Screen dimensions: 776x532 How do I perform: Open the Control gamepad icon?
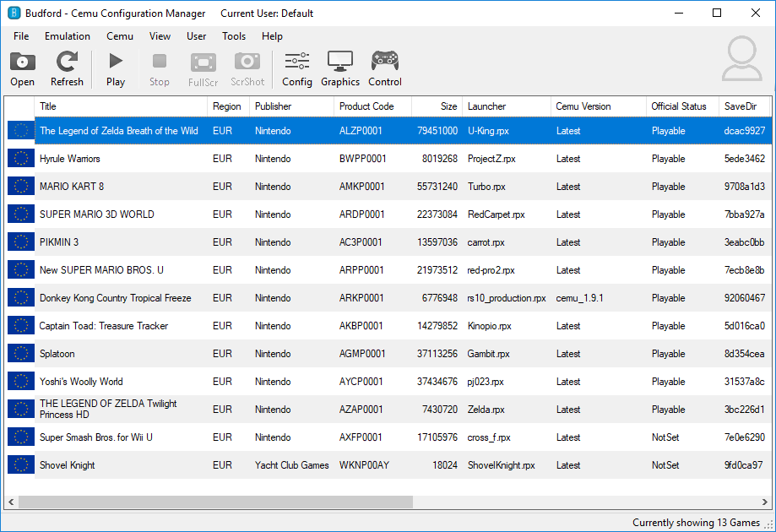(x=385, y=69)
